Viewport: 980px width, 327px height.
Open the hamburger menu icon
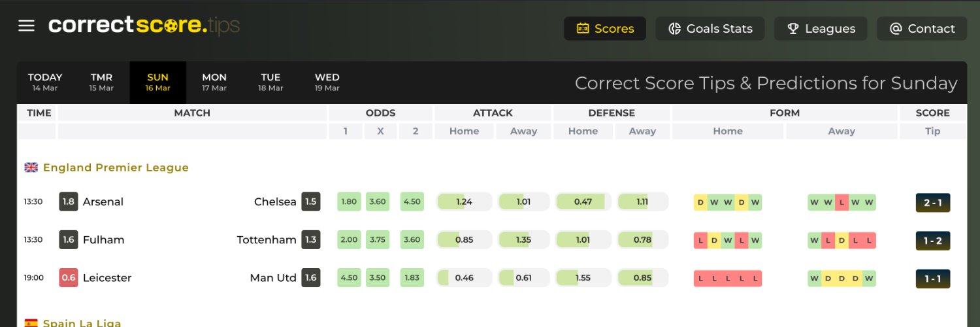point(26,26)
